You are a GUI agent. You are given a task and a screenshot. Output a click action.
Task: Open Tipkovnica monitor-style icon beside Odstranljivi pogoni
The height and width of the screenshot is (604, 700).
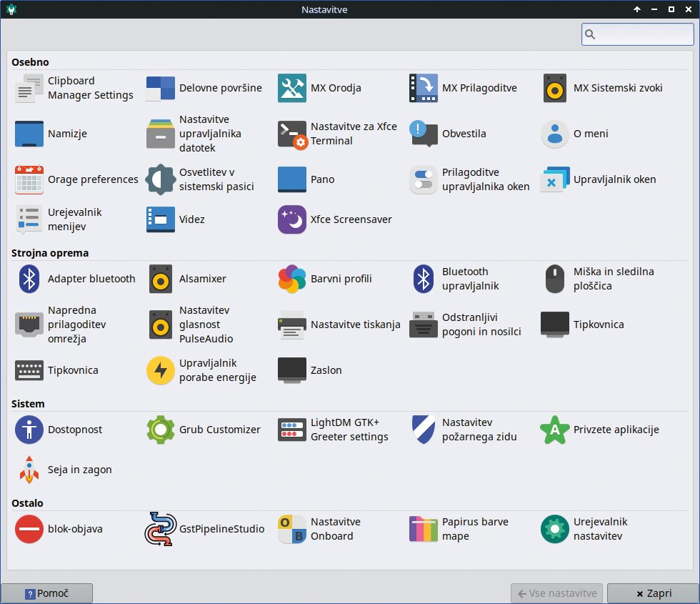point(555,325)
